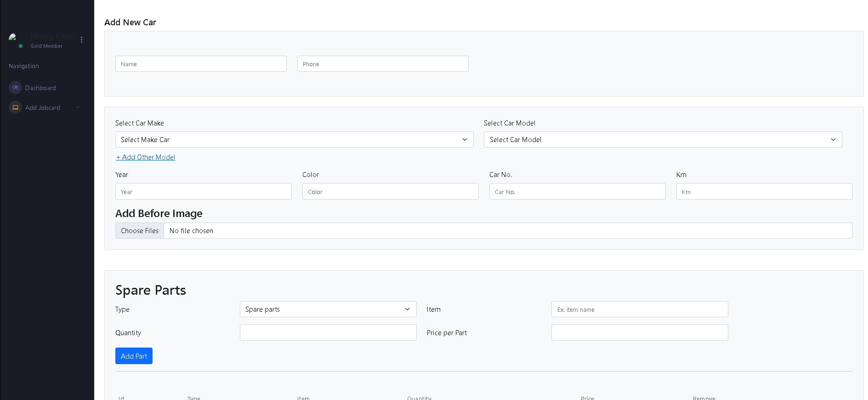This screenshot has width=868, height=400.
Task: Focus the Price per Part field
Action: (640, 332)
